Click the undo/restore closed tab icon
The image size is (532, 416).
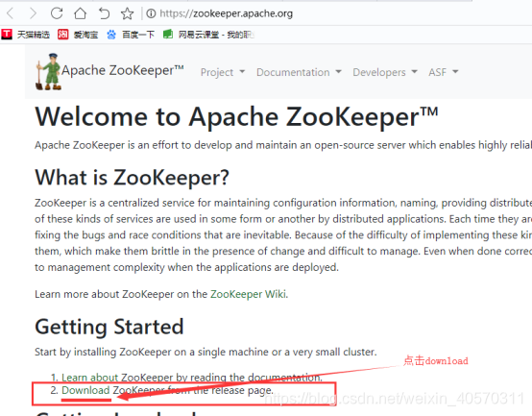(104, 13)
